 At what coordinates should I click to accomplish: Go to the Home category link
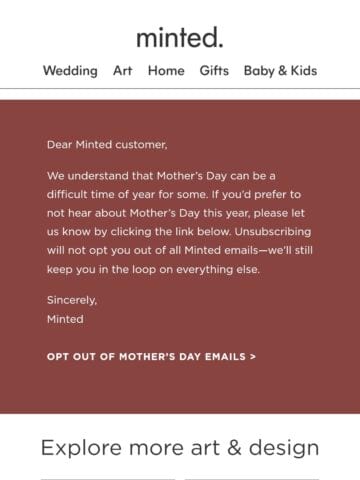click(166, 71)
